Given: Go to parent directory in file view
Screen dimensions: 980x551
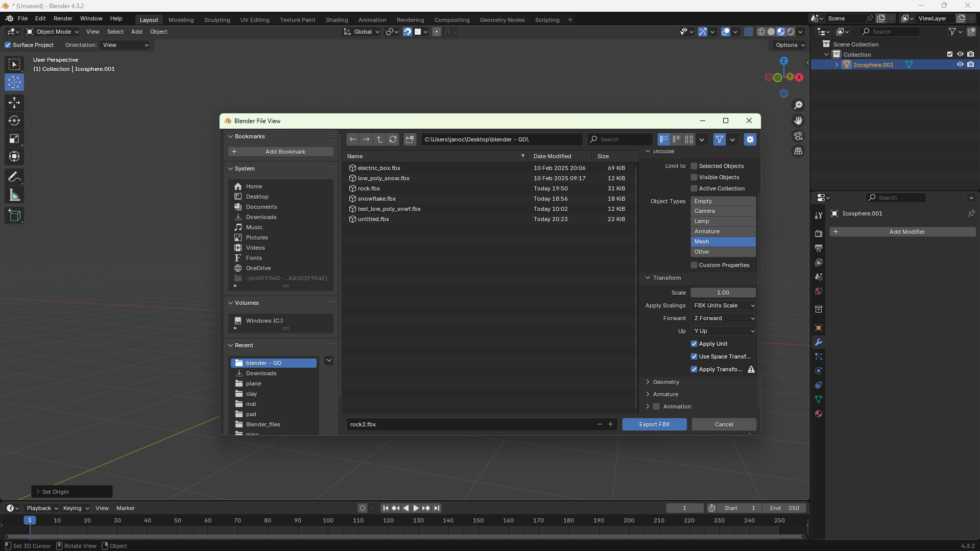Looking at the screenshot, I should (379, 139).
